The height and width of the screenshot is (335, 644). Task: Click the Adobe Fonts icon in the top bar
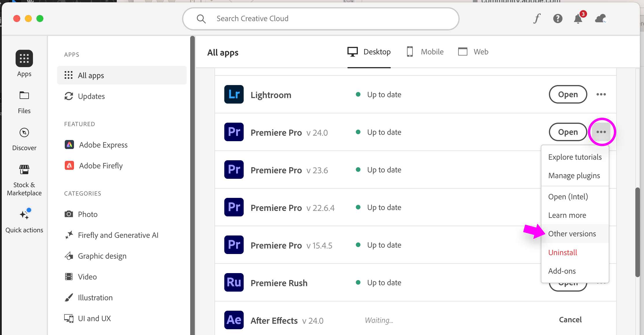tap(536, 18)
